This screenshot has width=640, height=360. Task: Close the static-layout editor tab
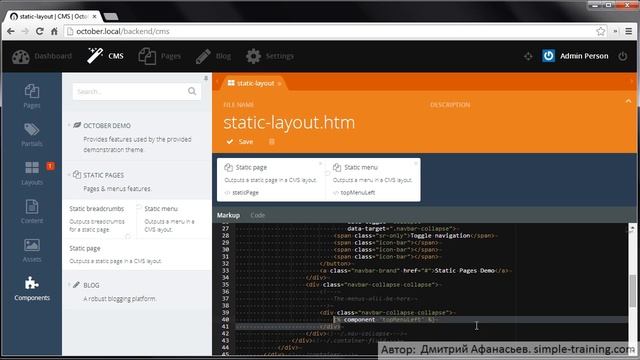pos(280,83)
